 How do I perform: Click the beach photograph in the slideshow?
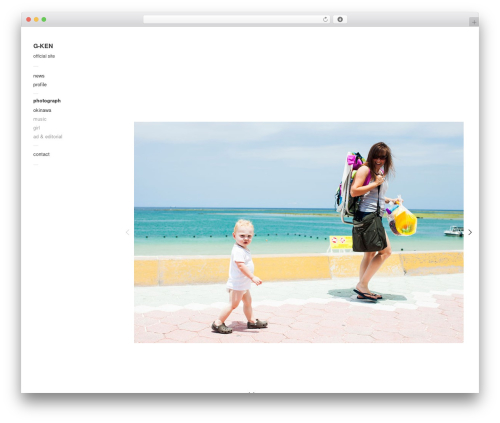(299, 232)
